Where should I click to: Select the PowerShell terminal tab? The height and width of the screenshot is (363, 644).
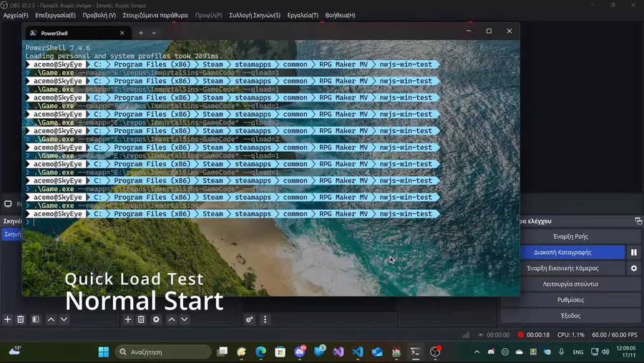[x=79, y=33]
